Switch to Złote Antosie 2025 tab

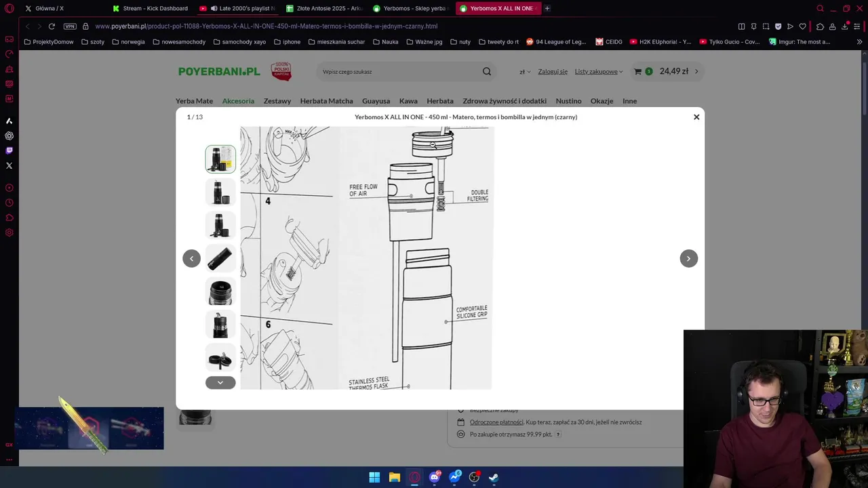click(325, 9)
